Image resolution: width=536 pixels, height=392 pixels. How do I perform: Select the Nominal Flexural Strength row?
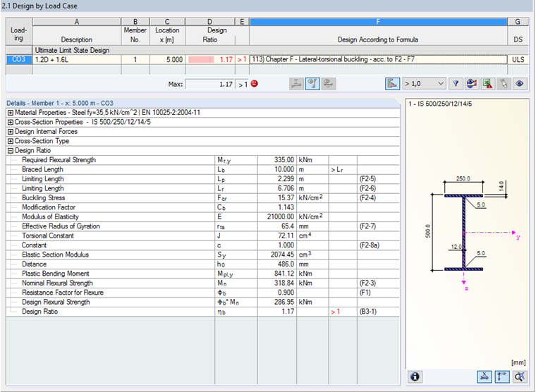tap(202, 283)
